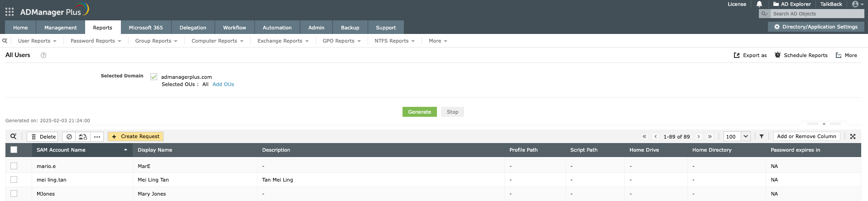Click the All Users help question icon
This screenshot has width=868, height=201.
pyautogui.click(x=43, y=55)
